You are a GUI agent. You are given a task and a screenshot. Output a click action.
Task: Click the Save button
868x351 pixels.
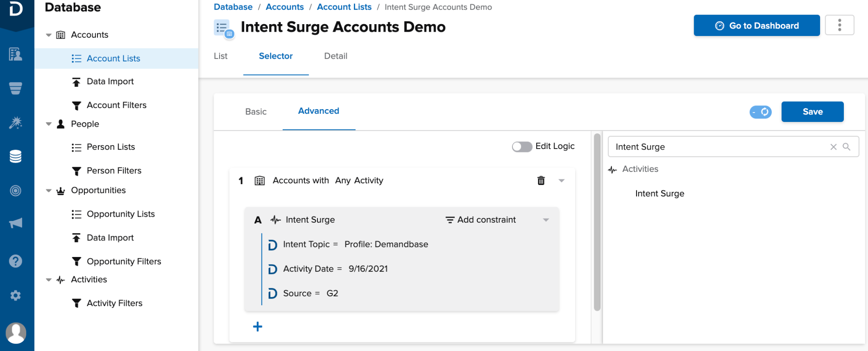click(x=812, y=112)
